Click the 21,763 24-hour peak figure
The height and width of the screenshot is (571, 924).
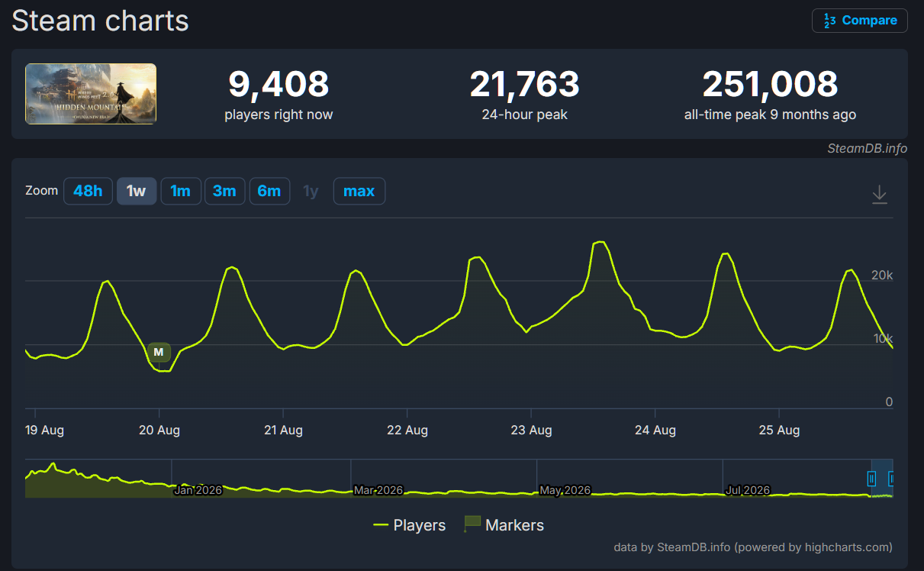tap(525, 84)
